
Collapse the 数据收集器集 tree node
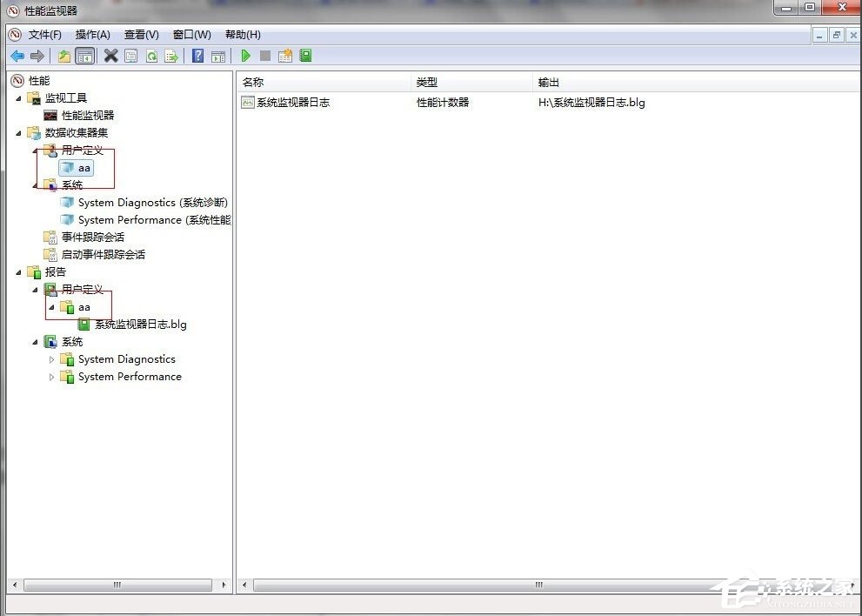tap(20, 132)
